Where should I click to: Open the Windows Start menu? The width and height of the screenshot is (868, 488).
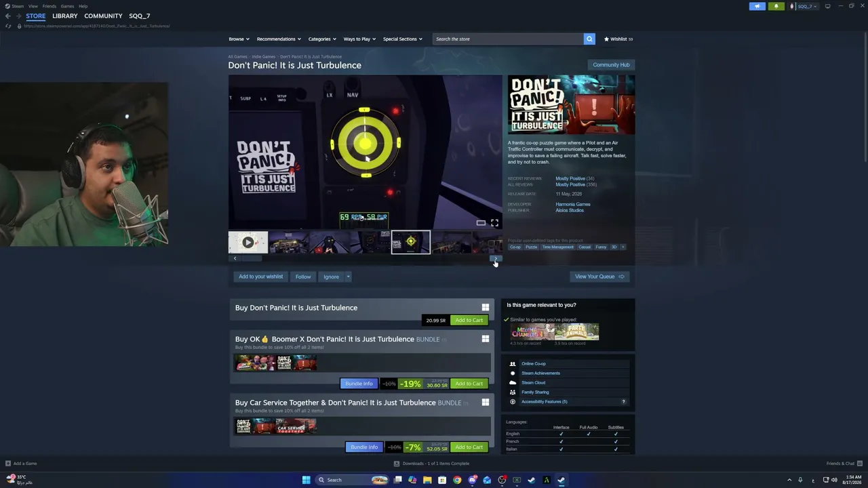(x=306, y=480)
